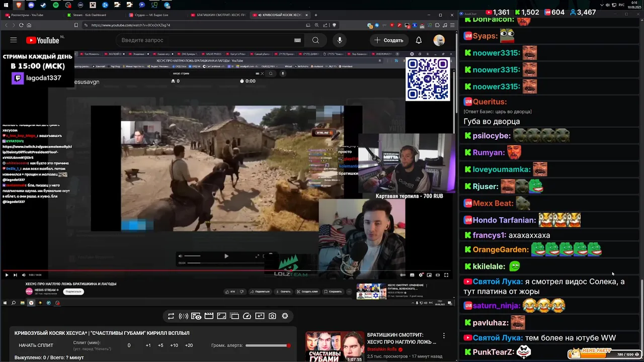The width and height of the screenshot is (644, 362).
Task: Click the Создать клип button
Action: click(x=307, y=292)
